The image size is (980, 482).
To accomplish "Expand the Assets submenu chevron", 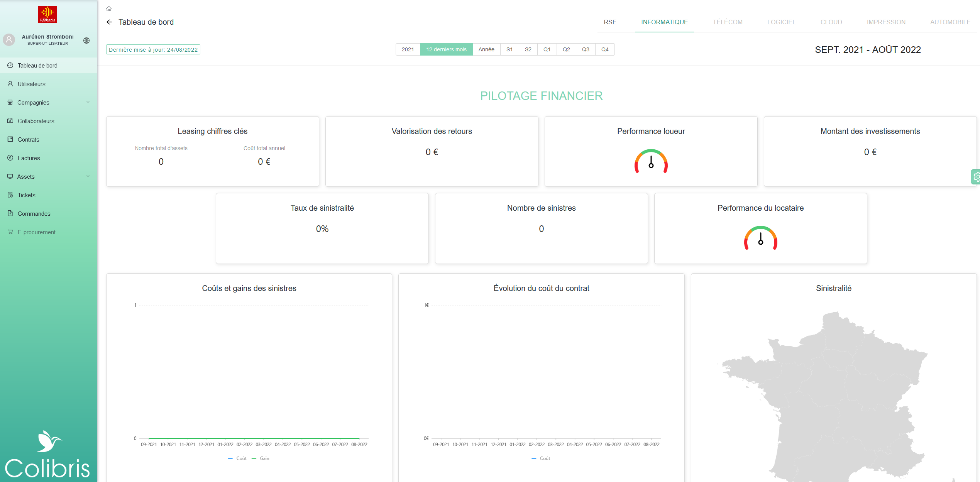I will (x=88, y=176).
